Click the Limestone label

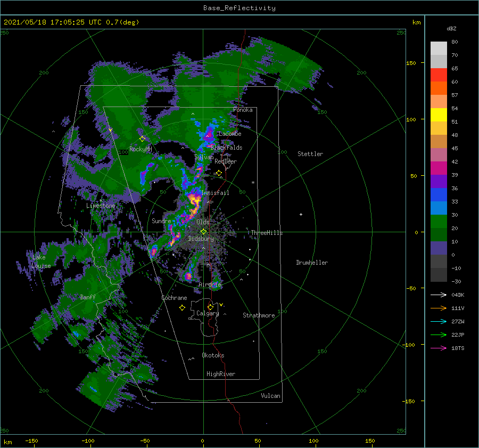coord(101,206)
